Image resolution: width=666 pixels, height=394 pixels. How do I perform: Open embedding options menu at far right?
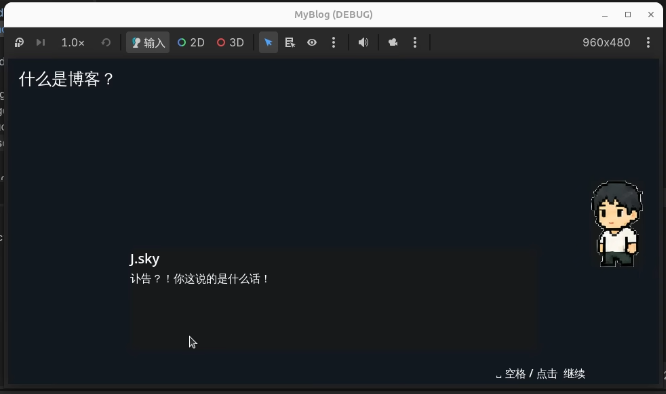(x=648, y=42)
